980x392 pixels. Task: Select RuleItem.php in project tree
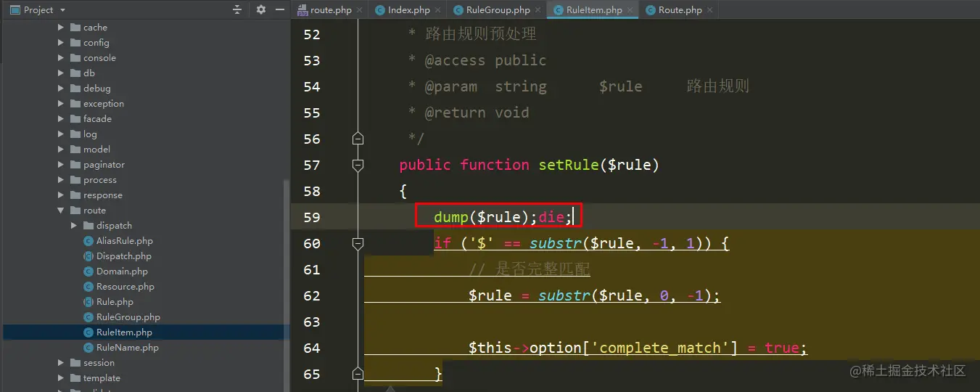[x=124, y=332]
